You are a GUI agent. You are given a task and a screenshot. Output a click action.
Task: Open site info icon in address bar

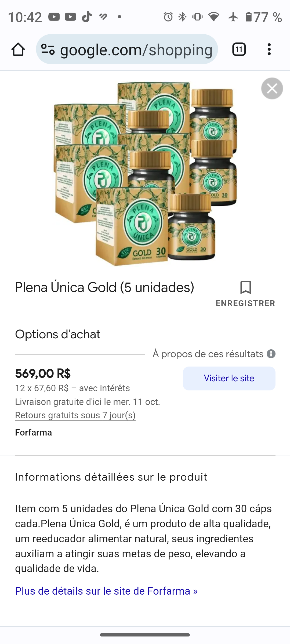tap(48, 50)
